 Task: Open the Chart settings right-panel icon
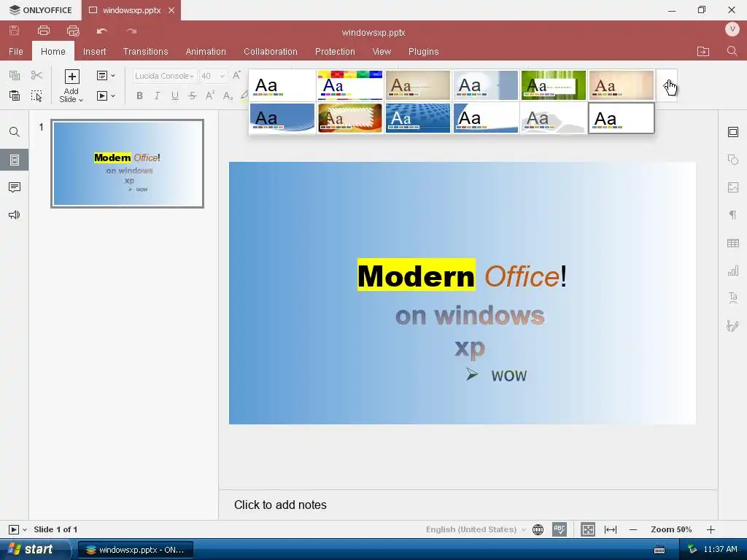click(733, 271)
